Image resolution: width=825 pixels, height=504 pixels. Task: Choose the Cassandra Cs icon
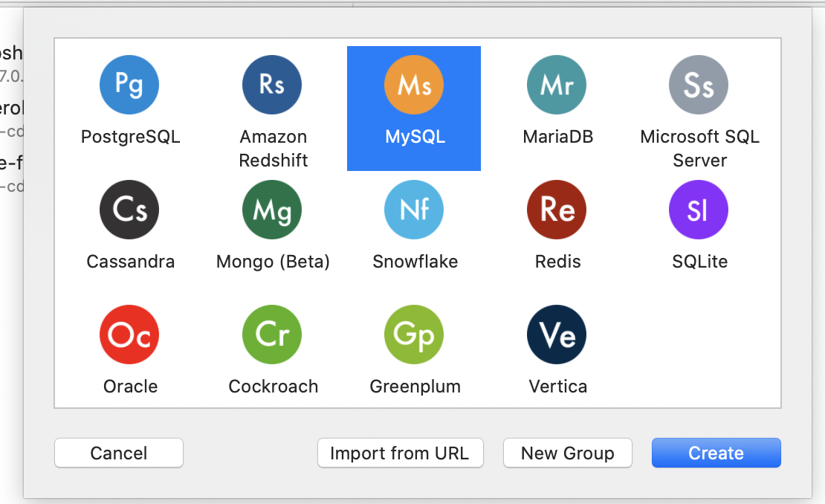coord(129,210)
